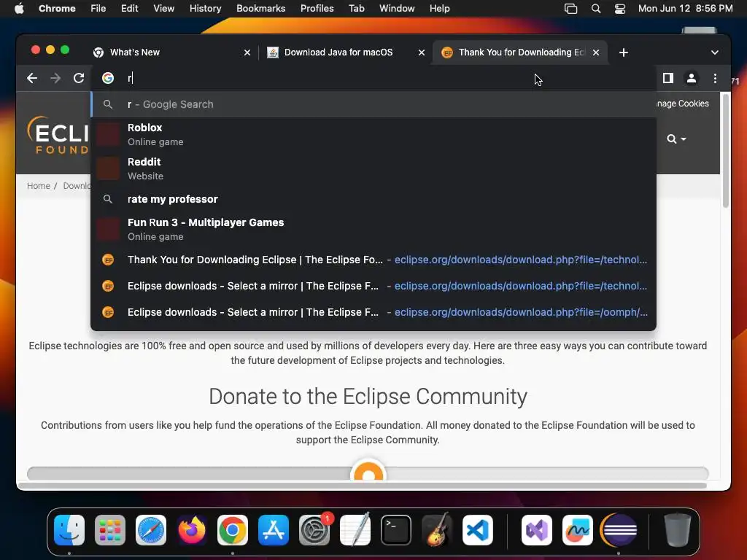Screen dimensions: 747x560
Task: Choose the Reddit suggestion
Action: point(373,168)
